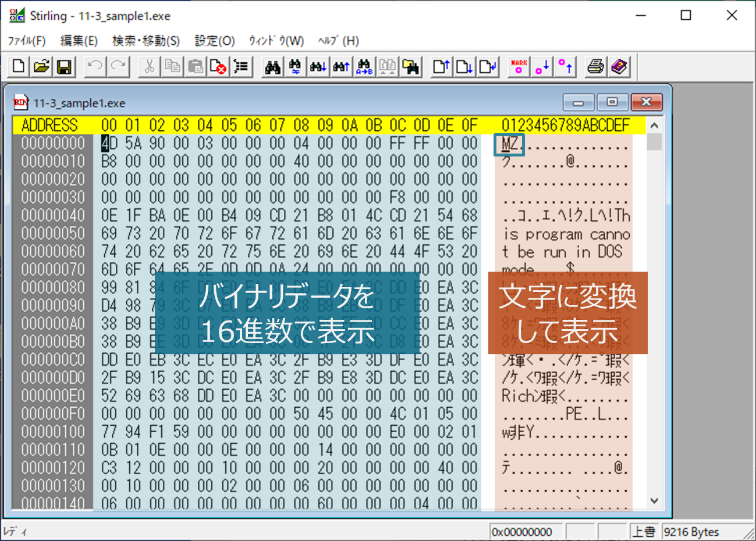Maximize the 11-3_sample1.exe child window

click(612, 102)
